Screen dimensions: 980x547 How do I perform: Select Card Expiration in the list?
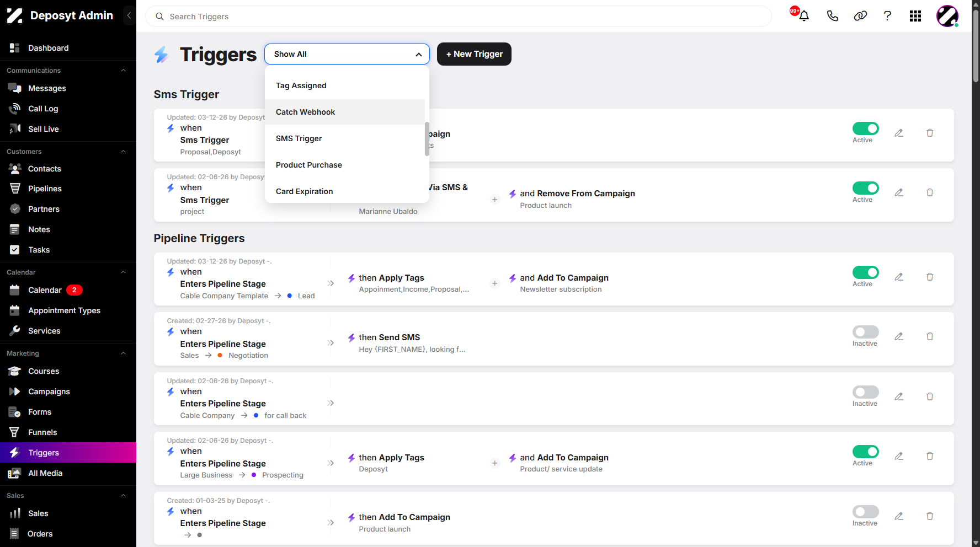345,191
